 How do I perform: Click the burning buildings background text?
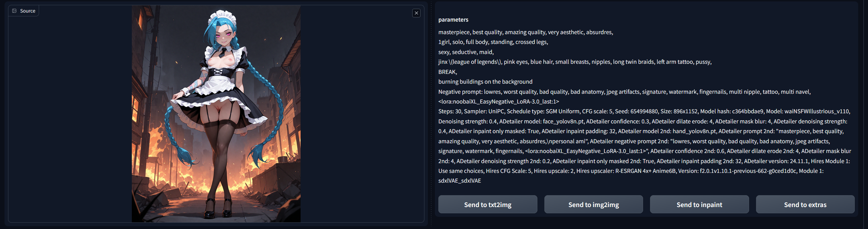[485, 82]
